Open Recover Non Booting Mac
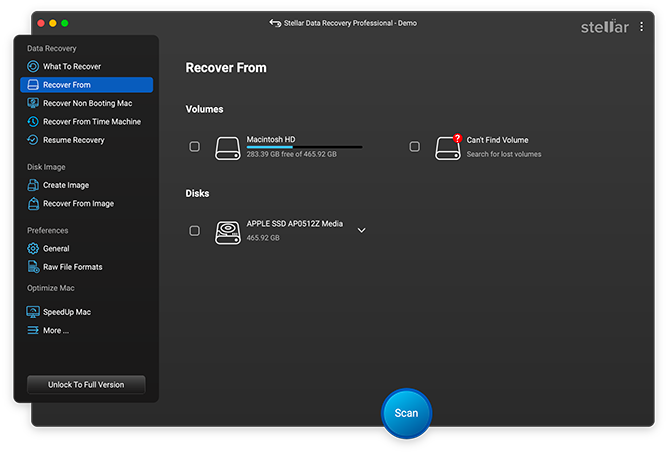Viewport: 668px width, 452px height. [x=86, y=103]
